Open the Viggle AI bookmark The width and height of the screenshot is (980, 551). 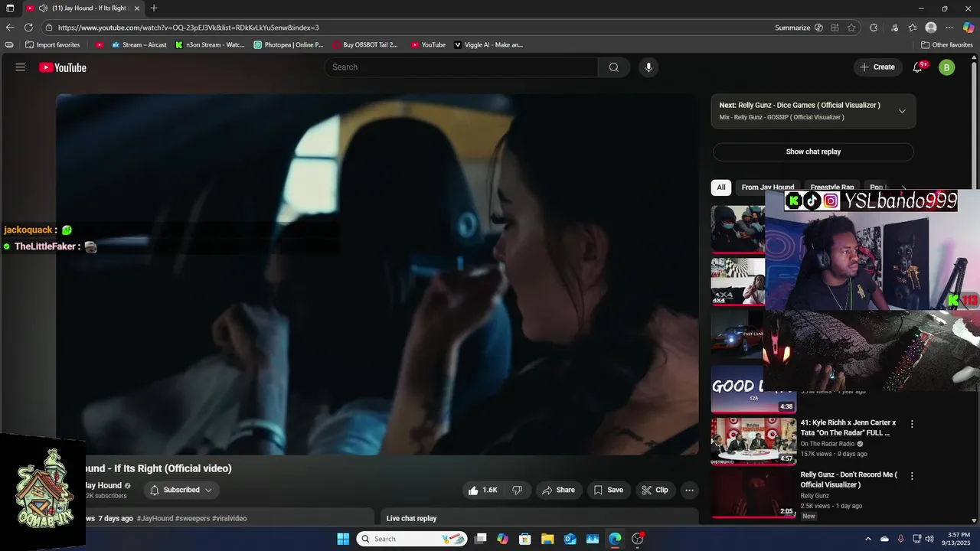pyautogui.click(x=488, y=45)
